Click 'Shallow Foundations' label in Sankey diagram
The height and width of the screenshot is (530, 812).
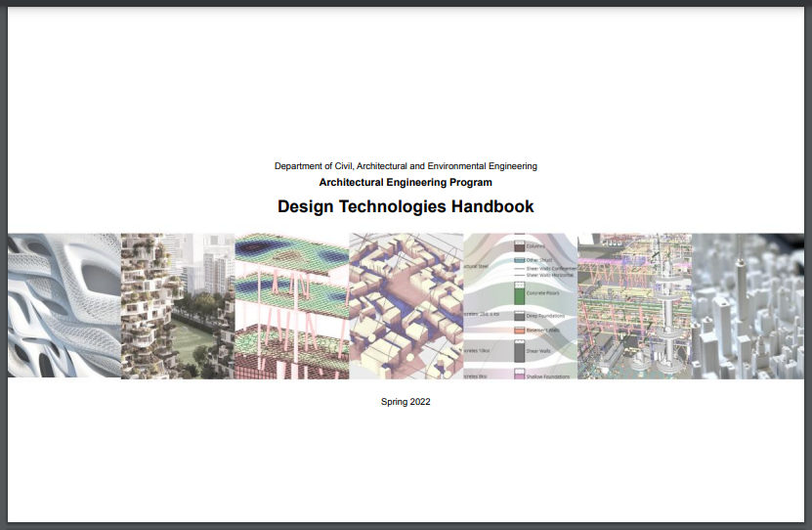548,376
